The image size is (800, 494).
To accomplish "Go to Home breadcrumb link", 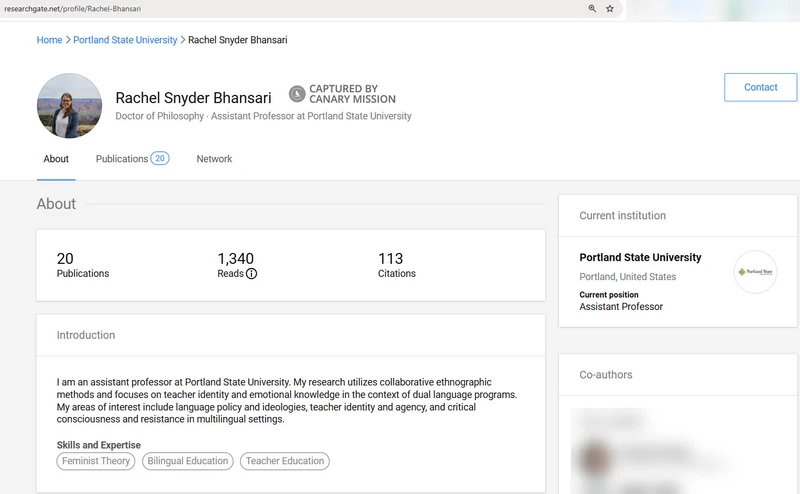I will pos(49,40).
